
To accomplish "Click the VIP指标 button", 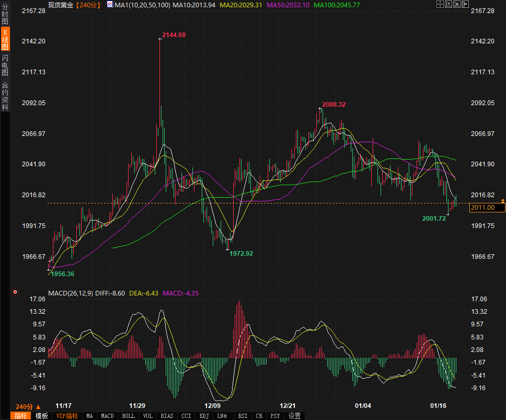I will coord(67,416).
